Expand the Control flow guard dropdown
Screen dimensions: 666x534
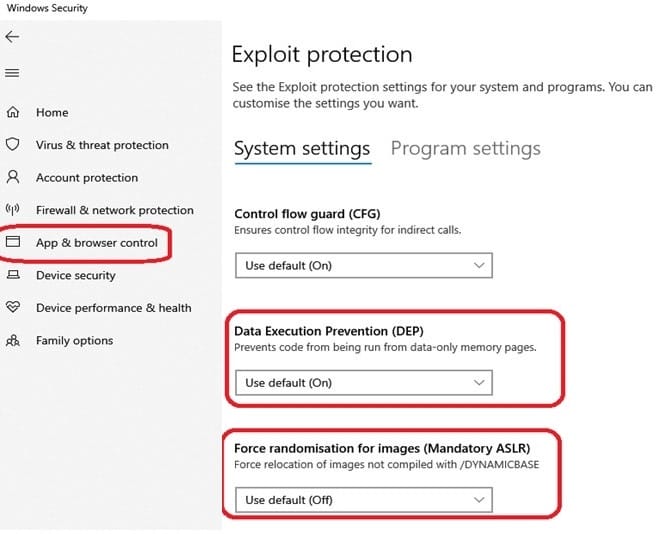tap(364, 266)
